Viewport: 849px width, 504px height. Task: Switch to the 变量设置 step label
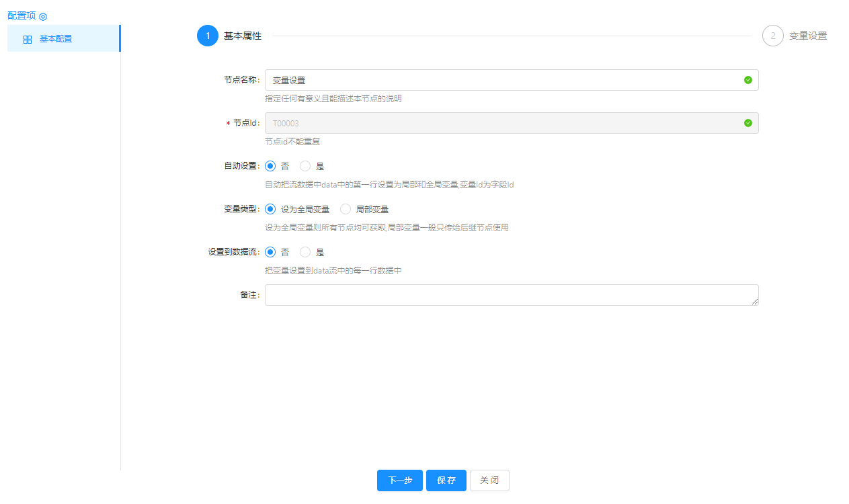(x=808, y=36)
